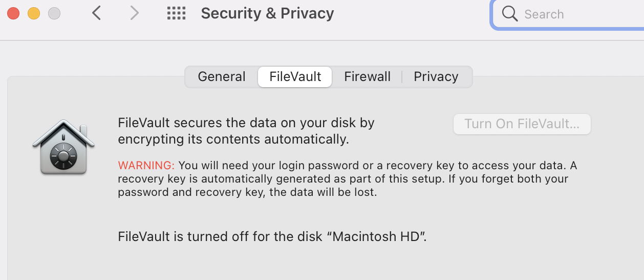The width and height of the screenshot is (644, 280).
Task: Switch to the General tab
Action: coord(222,77)
